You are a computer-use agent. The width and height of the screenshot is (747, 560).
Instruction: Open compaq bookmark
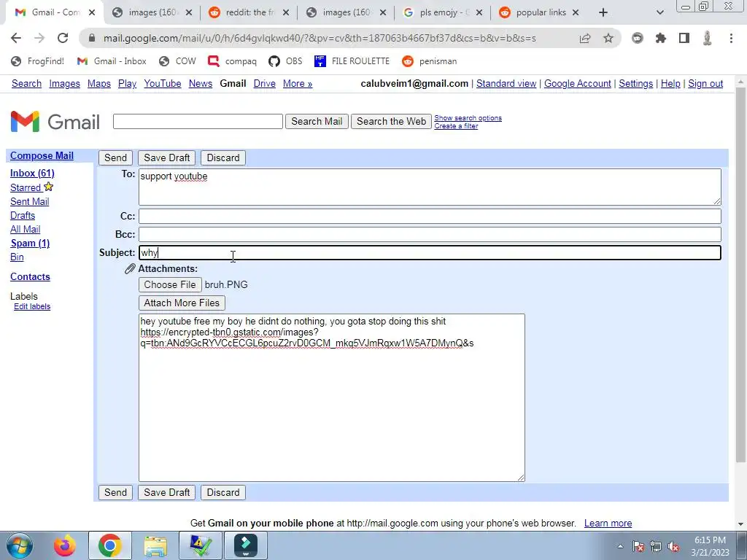[233, 61]
